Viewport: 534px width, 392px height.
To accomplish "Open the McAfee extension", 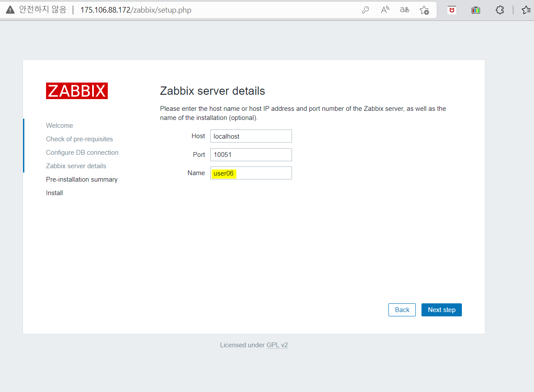I will click(451, 10).
